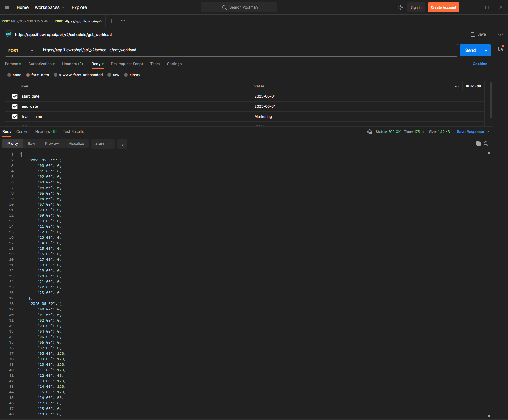Select the form-data body type
This screenshot has height=420, width=508.
28,75
